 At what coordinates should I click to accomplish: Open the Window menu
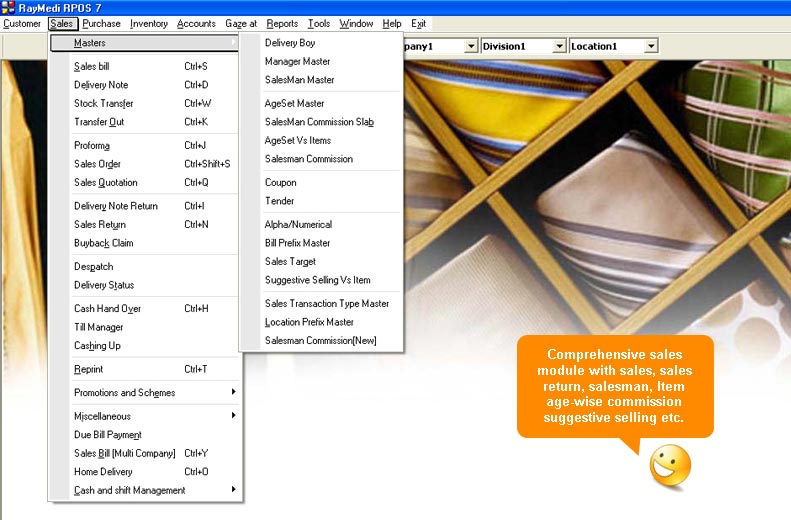[x=356, y=24]
